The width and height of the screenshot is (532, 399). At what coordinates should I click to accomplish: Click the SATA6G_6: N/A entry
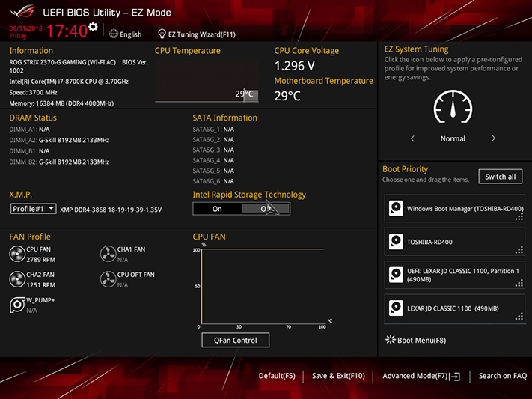click(213, 181)
